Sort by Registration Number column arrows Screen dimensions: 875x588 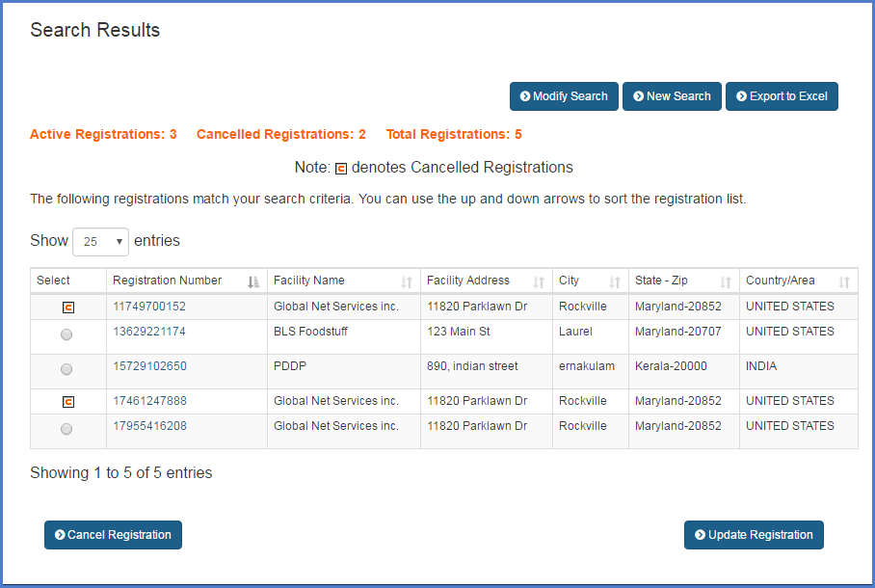tap(253, 281)
